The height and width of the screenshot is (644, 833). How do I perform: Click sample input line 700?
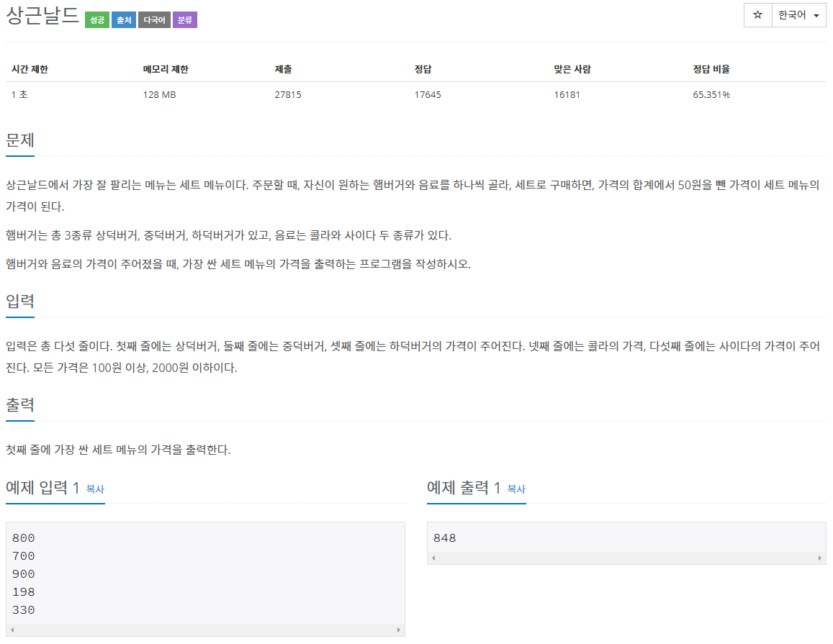[x=23, y=556]
